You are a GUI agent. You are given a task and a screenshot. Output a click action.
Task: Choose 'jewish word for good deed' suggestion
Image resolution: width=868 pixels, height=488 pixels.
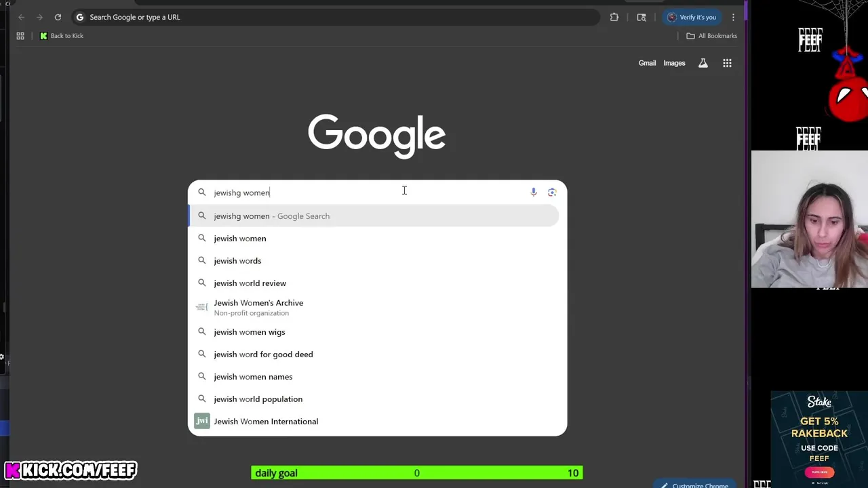coord(373,354)
